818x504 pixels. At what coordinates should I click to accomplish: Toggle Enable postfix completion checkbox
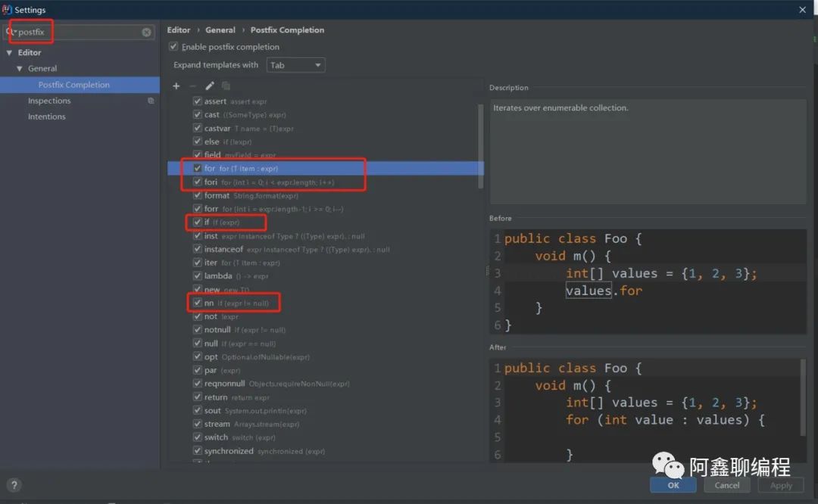coord(173,47)
